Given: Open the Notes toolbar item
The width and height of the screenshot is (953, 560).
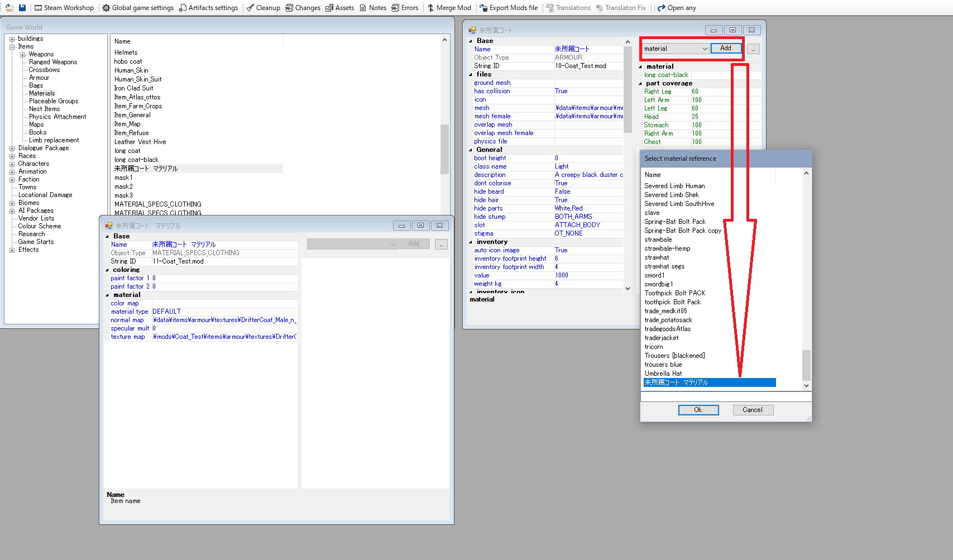Looking at the screenshot, I should (x=373, y=8).
